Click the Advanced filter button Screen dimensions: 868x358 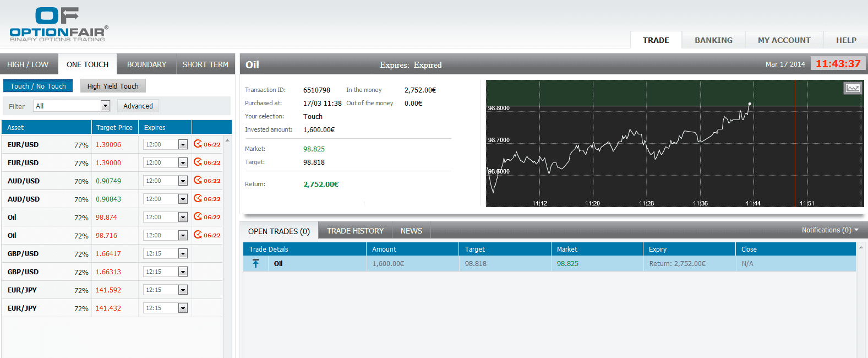click(x=138, y=106)
